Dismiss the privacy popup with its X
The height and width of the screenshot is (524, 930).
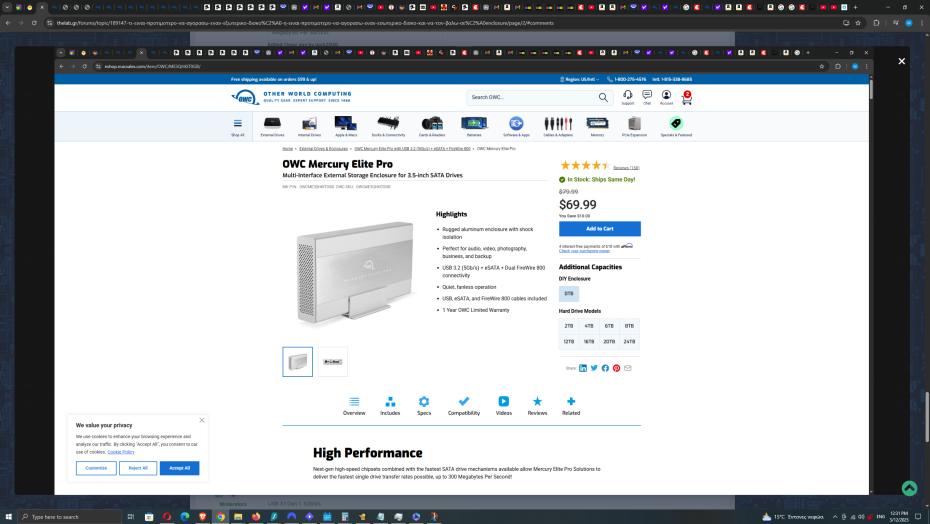pyautogui.click(x=202, y=420)
